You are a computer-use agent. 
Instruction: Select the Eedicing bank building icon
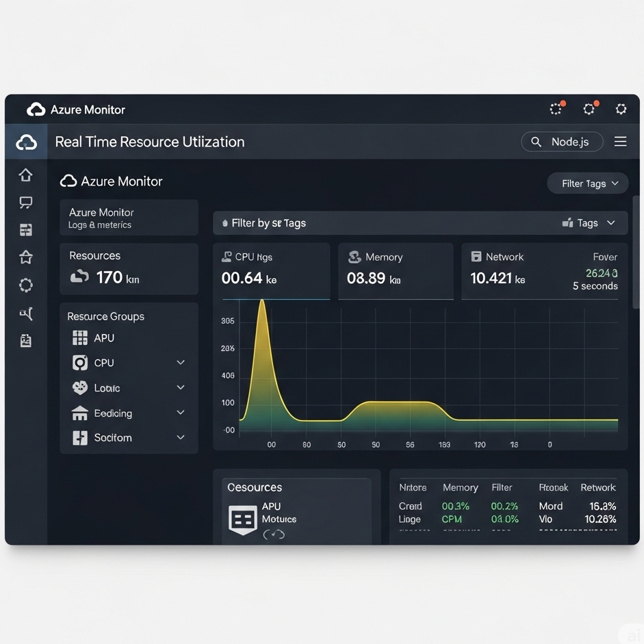[x=79, y=413]
